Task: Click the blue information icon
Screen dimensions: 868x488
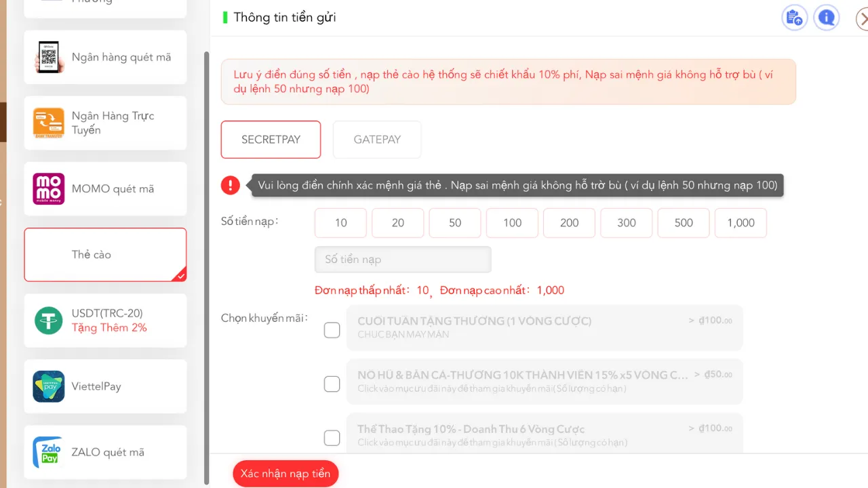Action: click(x=826, y=18)
